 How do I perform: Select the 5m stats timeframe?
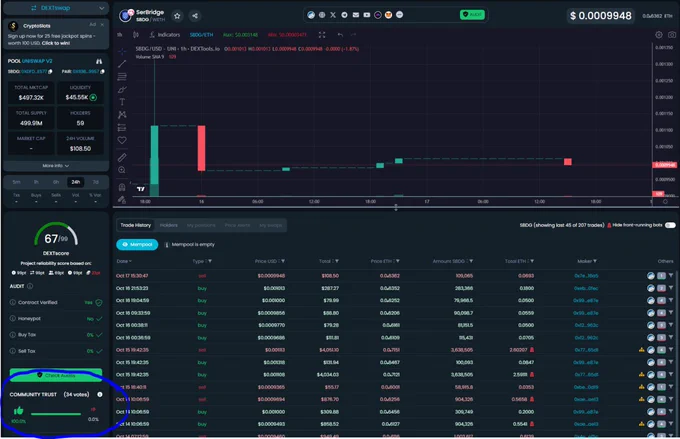(16, 182)
